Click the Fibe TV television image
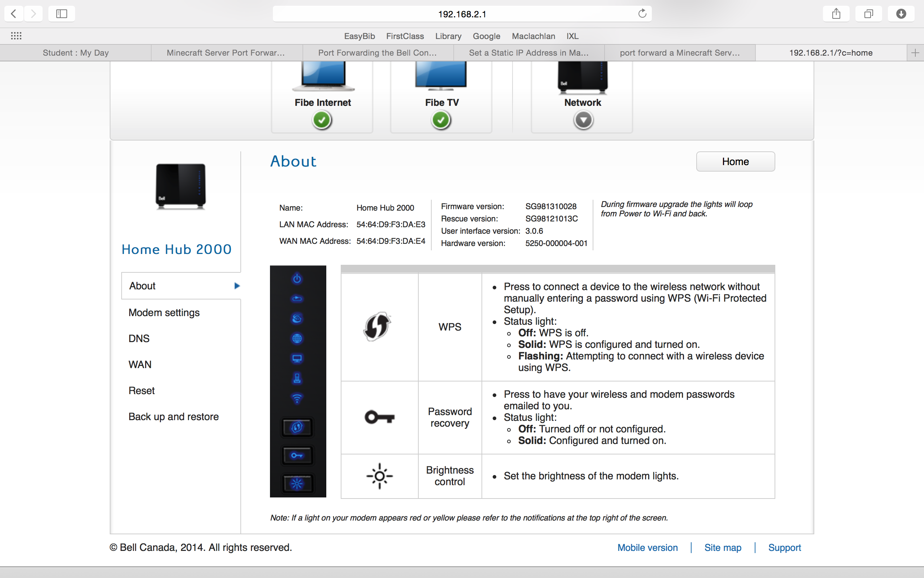The width and height of the screenshot is (924, 578). coord(441,77)
